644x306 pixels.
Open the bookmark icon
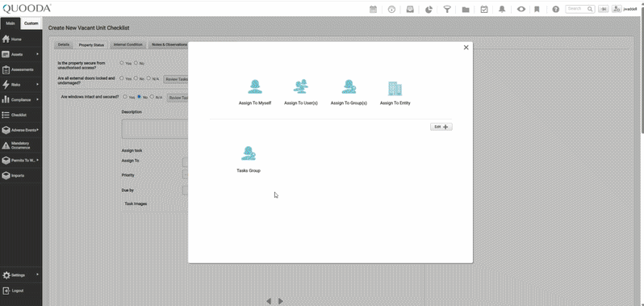(537, 9)
